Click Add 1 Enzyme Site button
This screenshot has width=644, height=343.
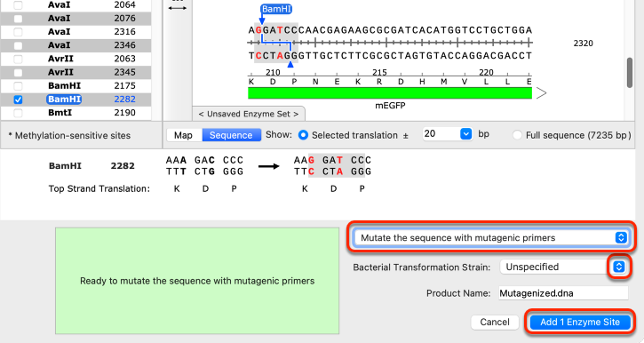tap(579, 322)
